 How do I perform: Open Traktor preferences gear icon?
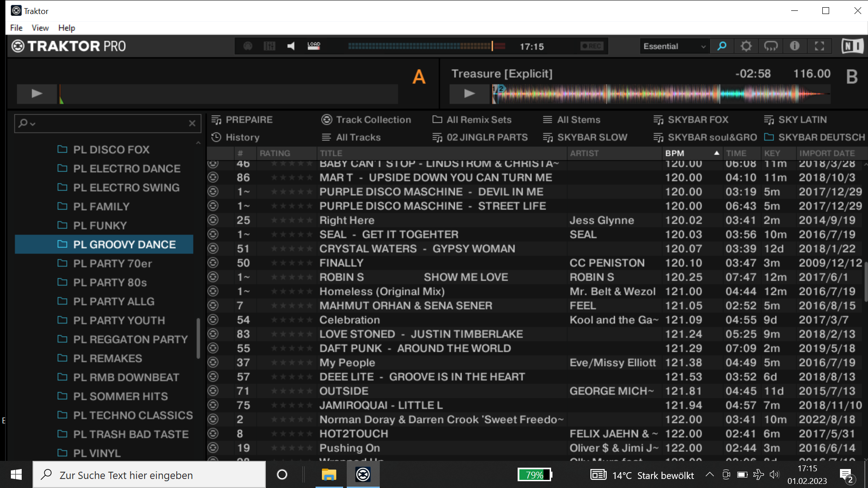pyautogui.click(x=746, y=46)
